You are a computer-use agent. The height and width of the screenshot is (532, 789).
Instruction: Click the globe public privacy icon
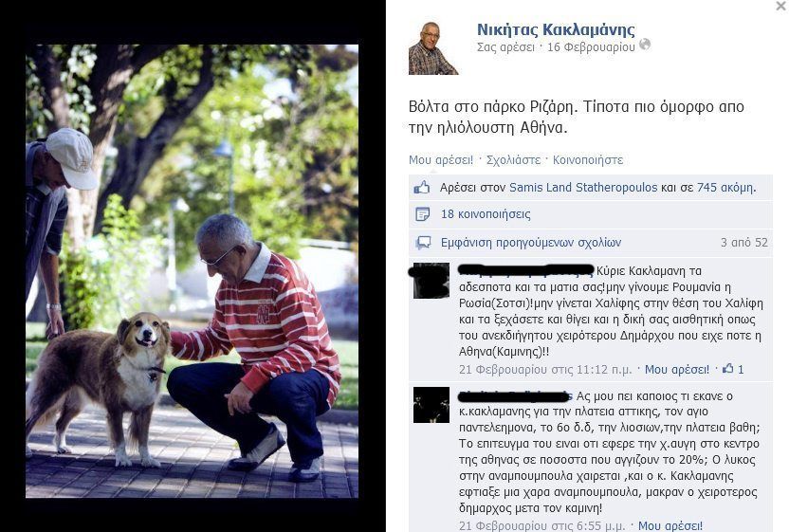645,45
